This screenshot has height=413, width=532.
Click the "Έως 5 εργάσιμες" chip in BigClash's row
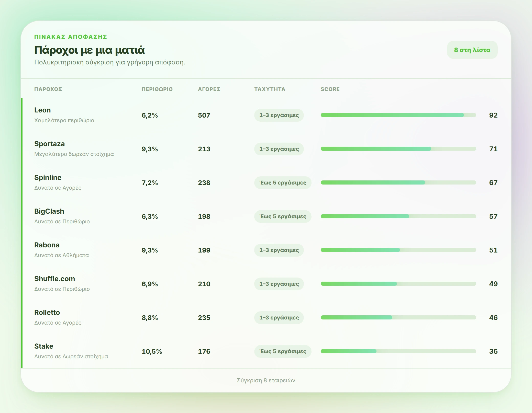[283, 216]
